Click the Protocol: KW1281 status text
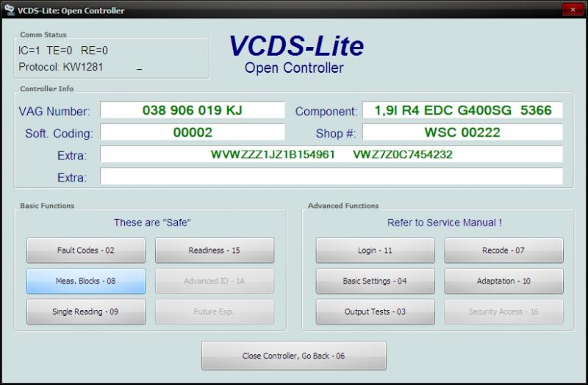The width and height of the screenshot is (588, 385). pos(61,67)
